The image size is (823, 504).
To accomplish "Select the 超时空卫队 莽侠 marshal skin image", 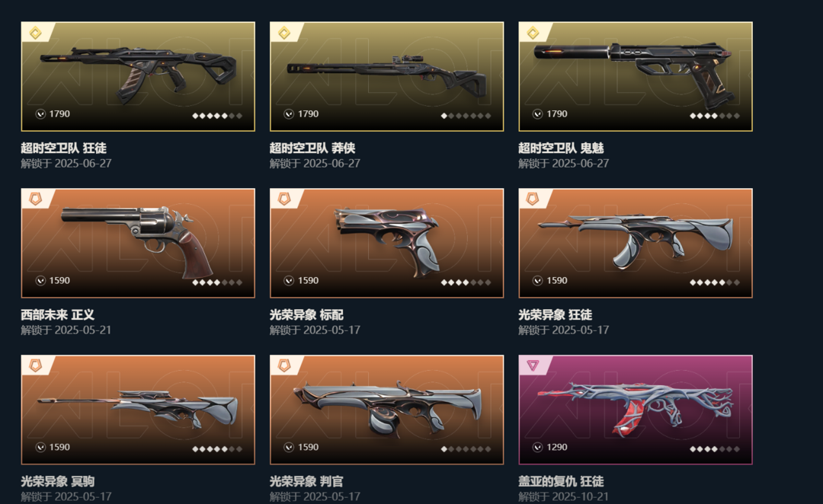I will pyautogui.click(x=387, y=77).
